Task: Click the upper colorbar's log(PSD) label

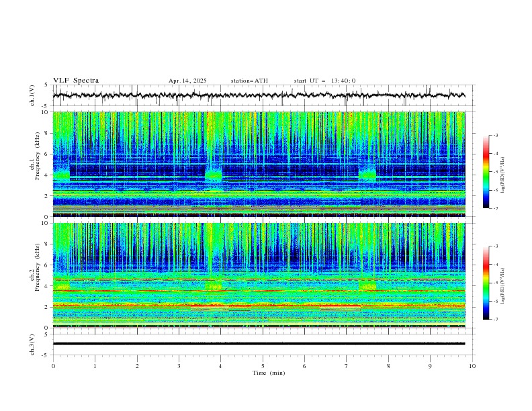Action: (x=502, y=175)
